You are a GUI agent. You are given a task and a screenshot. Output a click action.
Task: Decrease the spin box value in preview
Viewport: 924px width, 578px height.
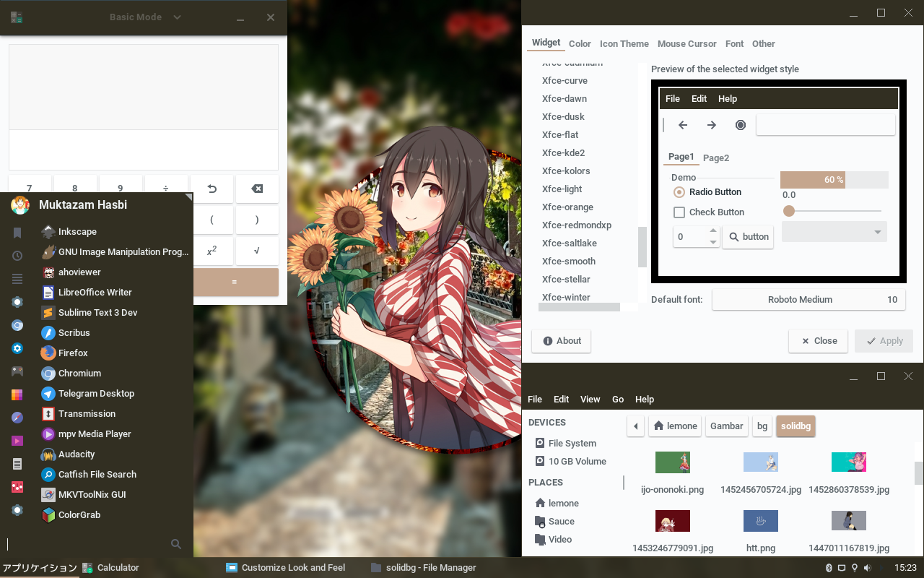713,242
